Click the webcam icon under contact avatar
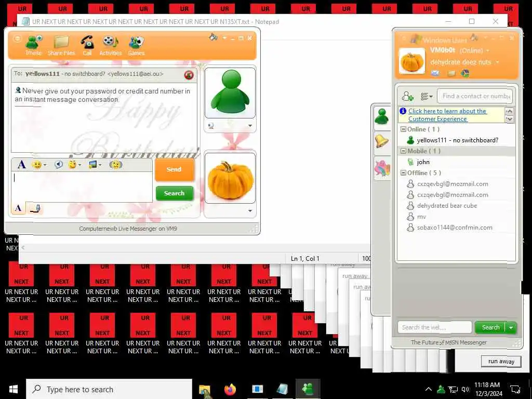 (211, 126)
